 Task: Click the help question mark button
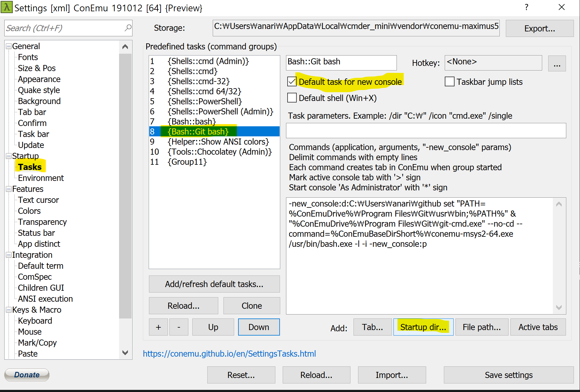coord(527,7)
